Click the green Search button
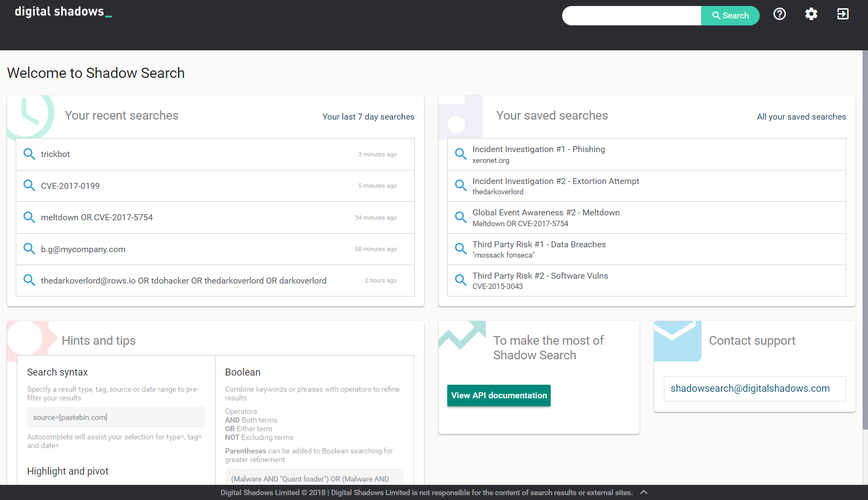The width and height of the screenshot is (868, 500). (730, 16)
